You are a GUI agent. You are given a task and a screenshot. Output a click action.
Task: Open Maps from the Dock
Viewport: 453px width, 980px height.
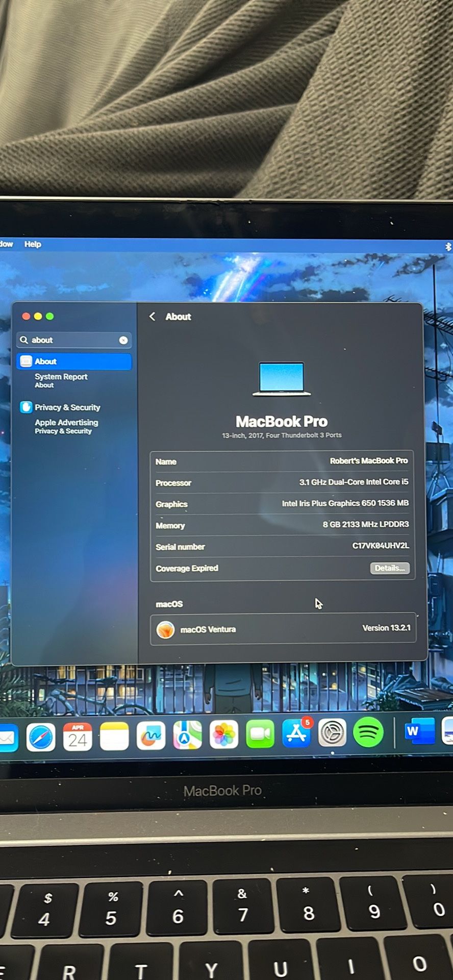point(187,735)
